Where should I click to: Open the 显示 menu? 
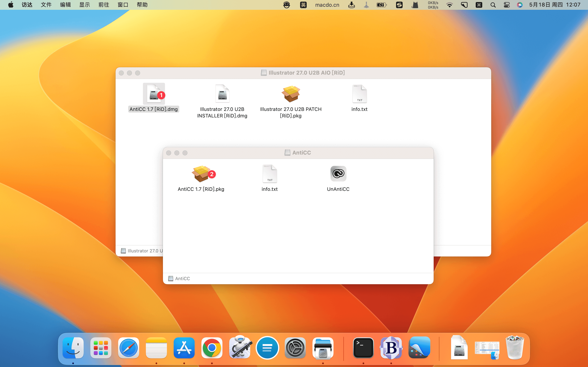point(85,5)
